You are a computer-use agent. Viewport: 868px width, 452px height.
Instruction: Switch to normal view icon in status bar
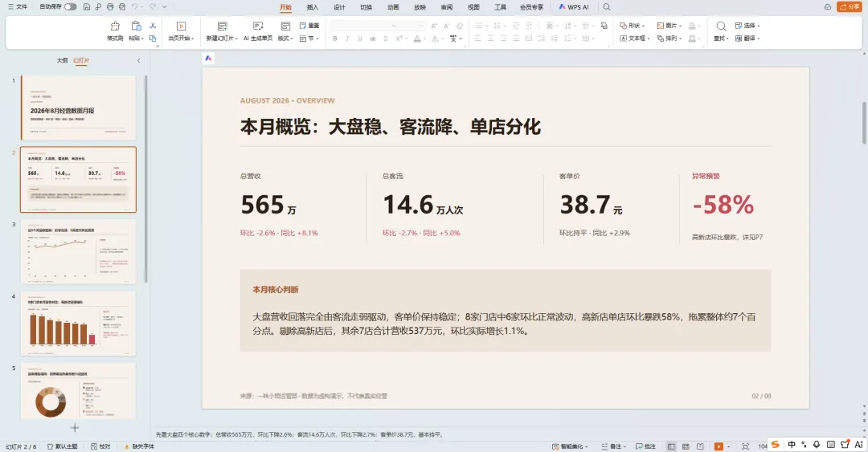tap(671, 446)
